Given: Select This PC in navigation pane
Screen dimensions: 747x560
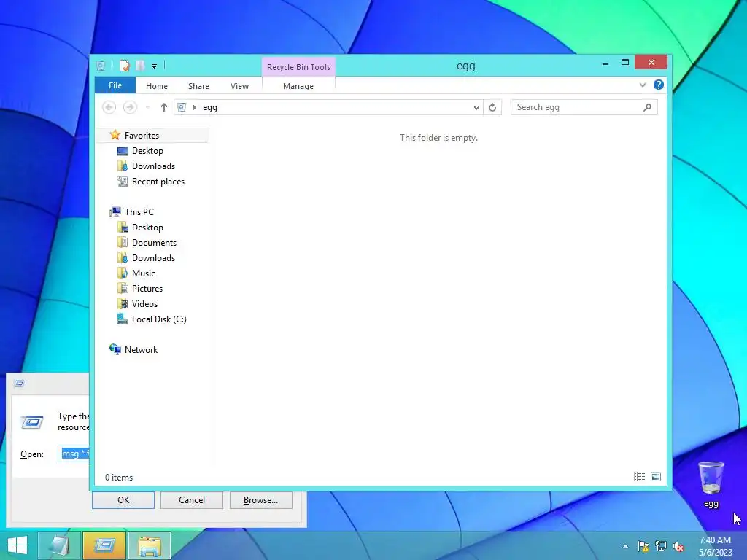Looking at the screenshot, I should [139, 212].
